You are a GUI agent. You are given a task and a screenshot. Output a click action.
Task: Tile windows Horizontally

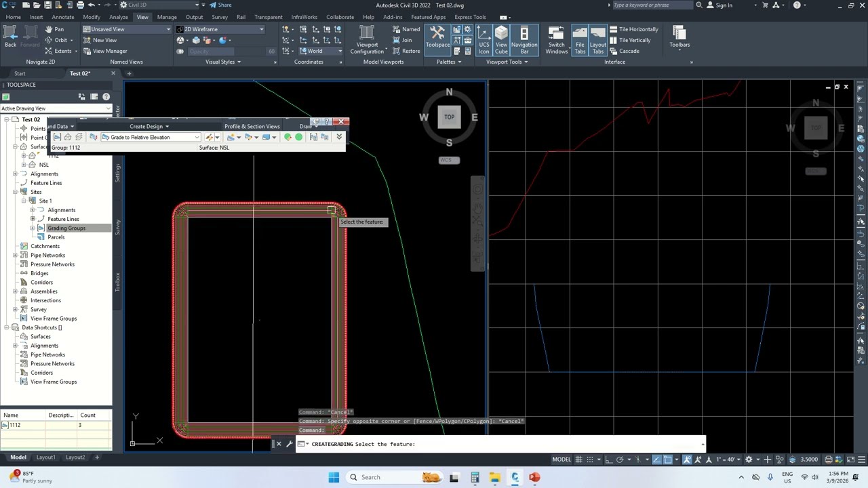[633, 29]
